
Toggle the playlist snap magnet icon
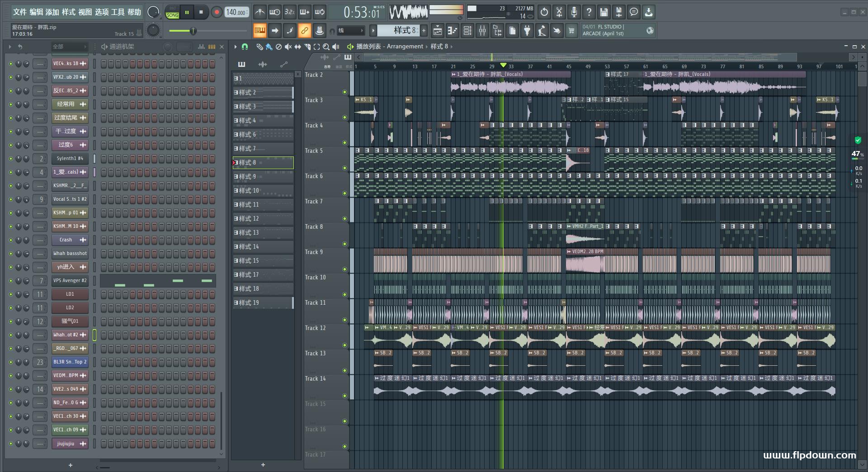245,47
